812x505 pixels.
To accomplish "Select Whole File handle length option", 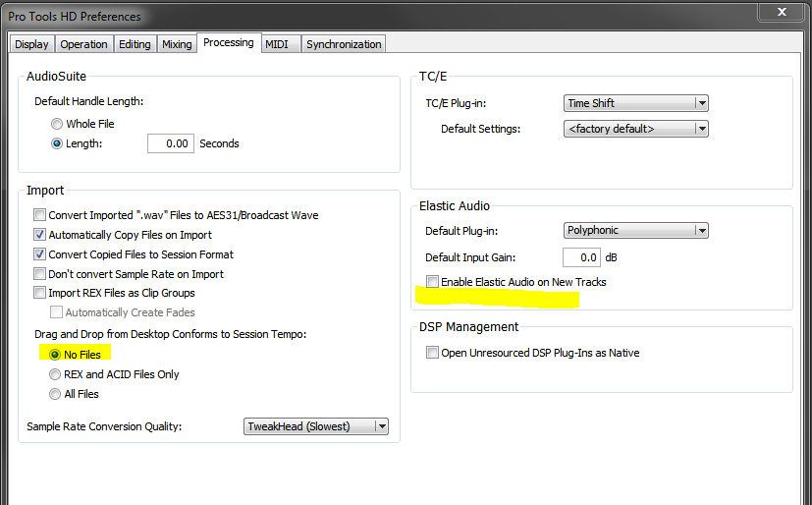I will (x=56, y=124).
